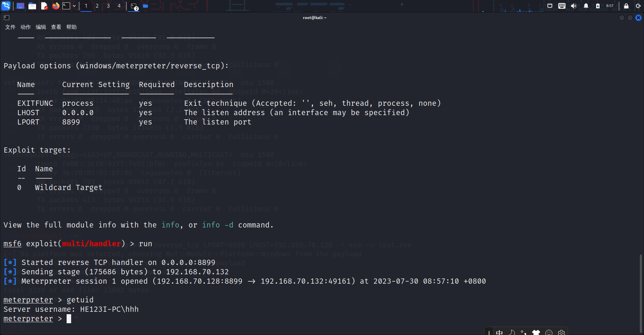Switch to workspace 4
This screenshot has height=335, width=644.
119,6
